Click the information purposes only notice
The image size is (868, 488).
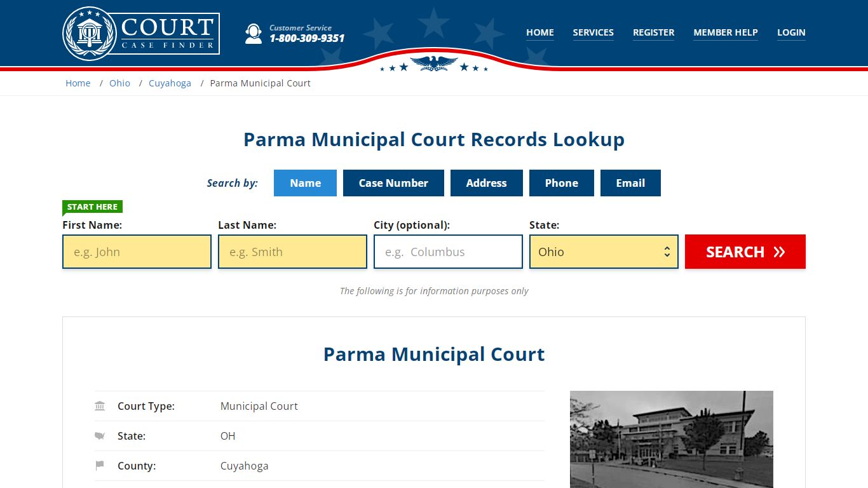tap(434, 291)
